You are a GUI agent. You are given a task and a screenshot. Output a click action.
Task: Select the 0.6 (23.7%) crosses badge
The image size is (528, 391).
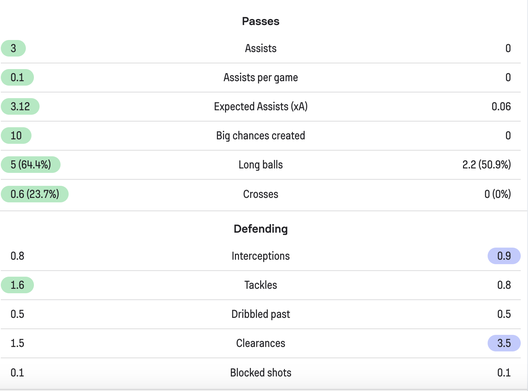[34, 194]
